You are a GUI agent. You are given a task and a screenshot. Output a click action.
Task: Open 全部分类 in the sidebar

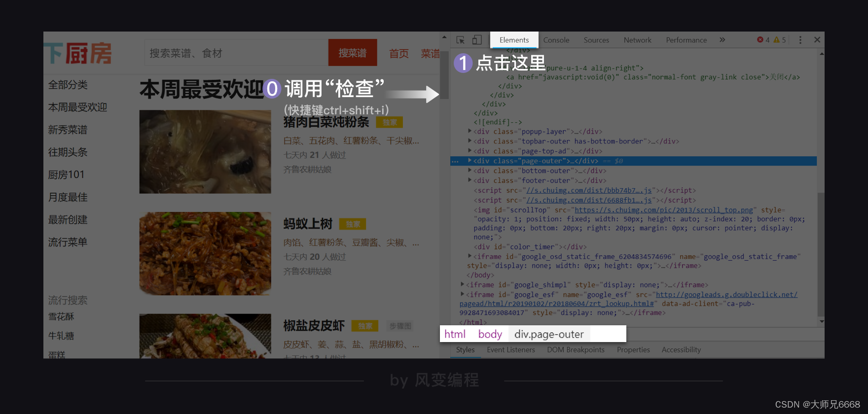point(68,85)
